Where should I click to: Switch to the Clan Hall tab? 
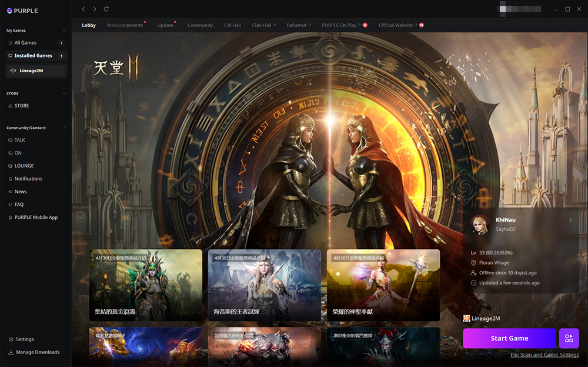262,25
